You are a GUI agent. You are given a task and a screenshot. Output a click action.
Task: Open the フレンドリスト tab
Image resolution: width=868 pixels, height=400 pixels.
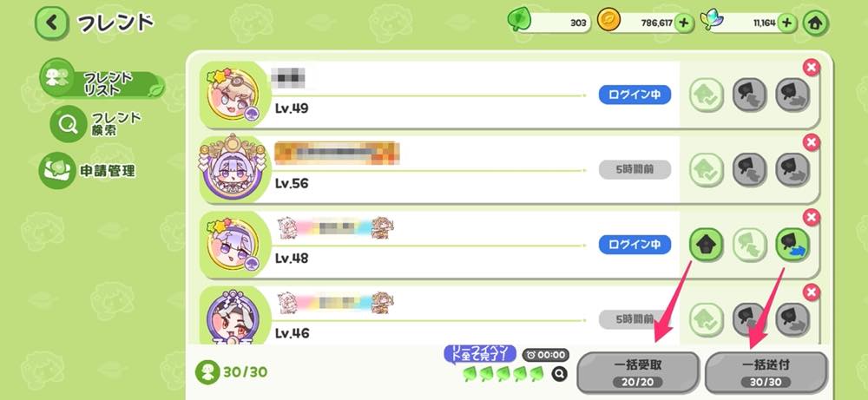102,83
